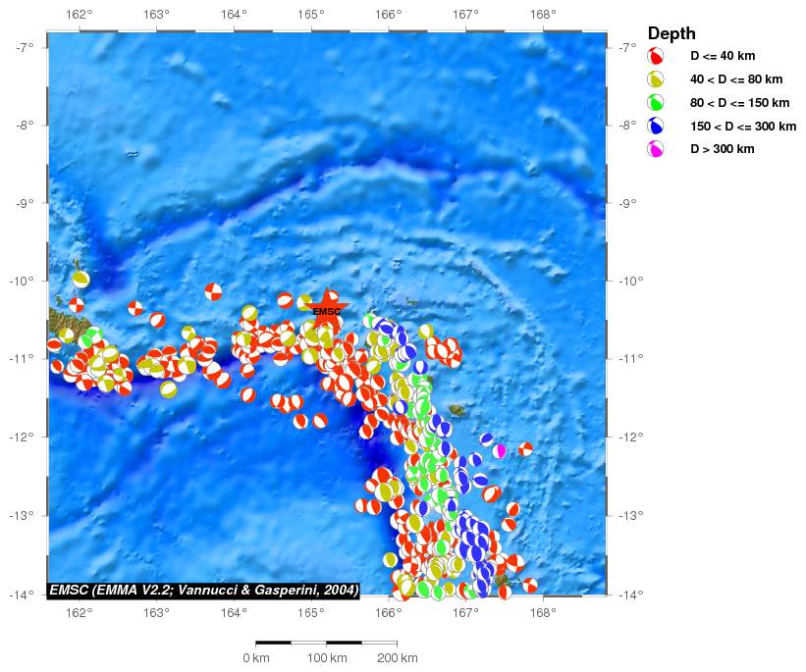The image size is (806, 672).
Task: Click the magenta depth legend icon
Action: [x=656, y=149]
